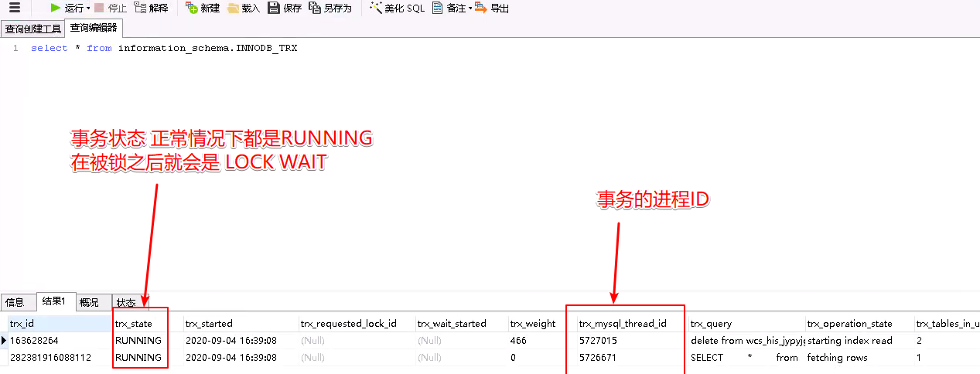Click into the SQL editor query line
This screenshot has width=980, height=374.
(164, 48)
